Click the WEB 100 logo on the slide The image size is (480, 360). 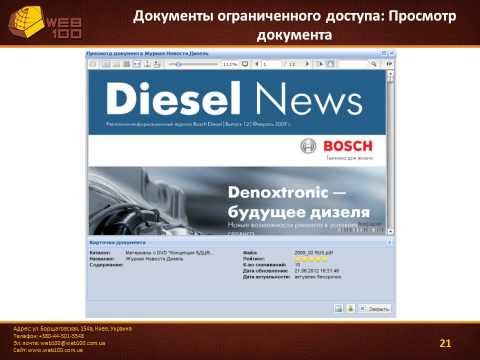tap(45, 23)
